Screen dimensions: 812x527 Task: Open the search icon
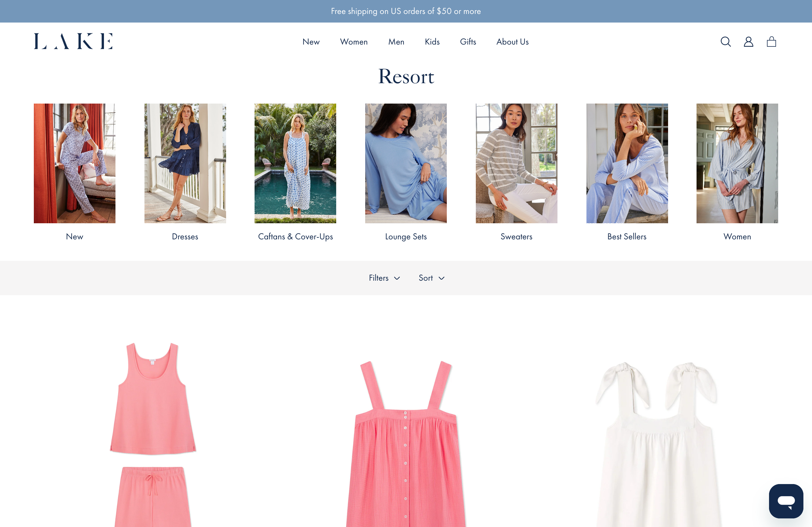click(726, 42)
